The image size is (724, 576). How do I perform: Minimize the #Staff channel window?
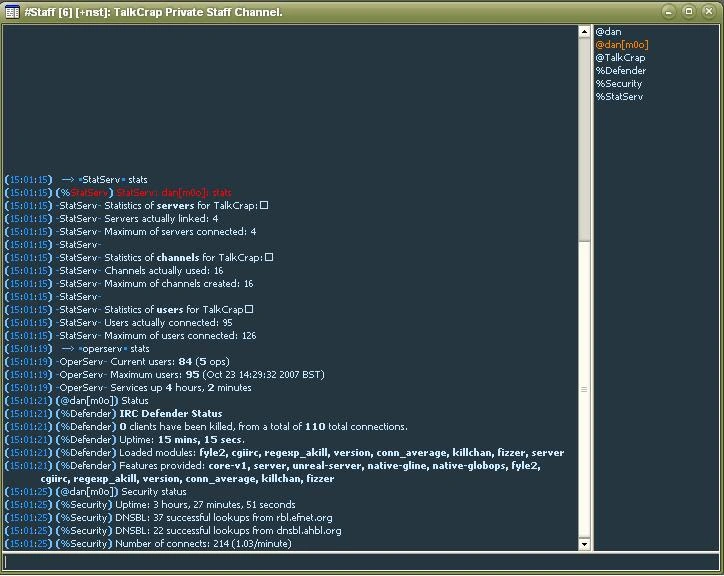[x=668, y=12]
